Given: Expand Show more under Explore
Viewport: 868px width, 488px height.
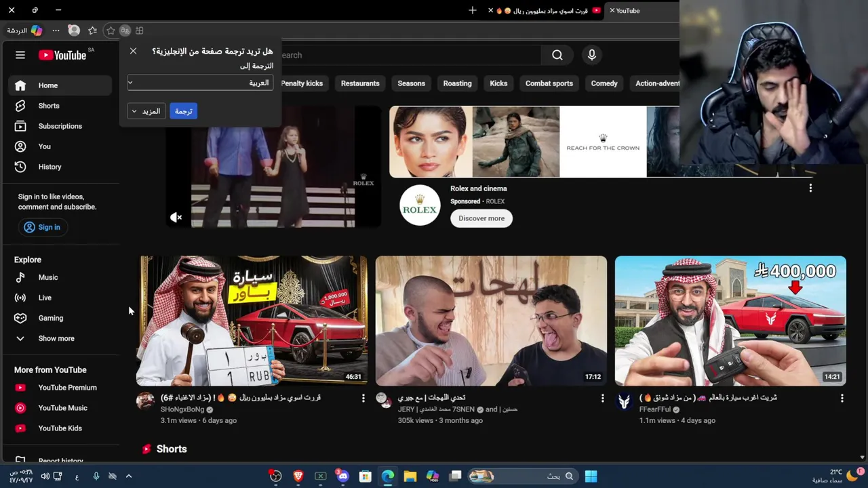Looking at the screenshot, I should 60,338.
